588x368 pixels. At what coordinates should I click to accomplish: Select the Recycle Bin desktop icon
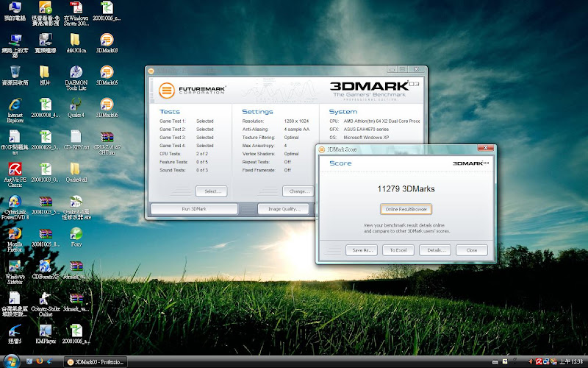[15, 75]
